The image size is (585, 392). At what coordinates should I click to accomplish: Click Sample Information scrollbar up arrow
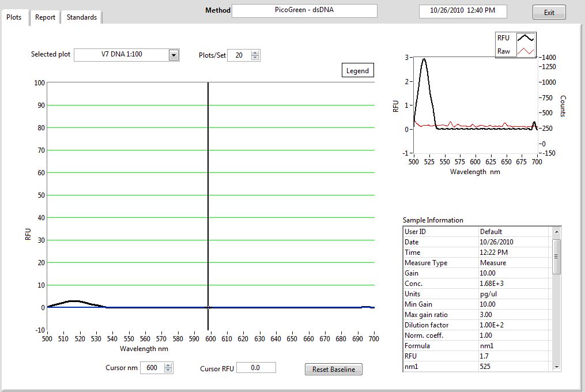tap(556, 232)
